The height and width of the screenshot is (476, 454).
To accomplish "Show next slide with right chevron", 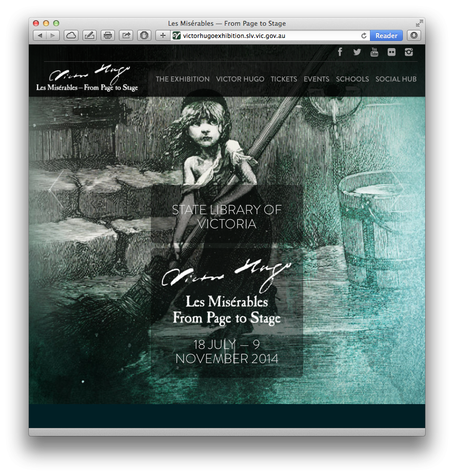I will click(x=398, y=190).
